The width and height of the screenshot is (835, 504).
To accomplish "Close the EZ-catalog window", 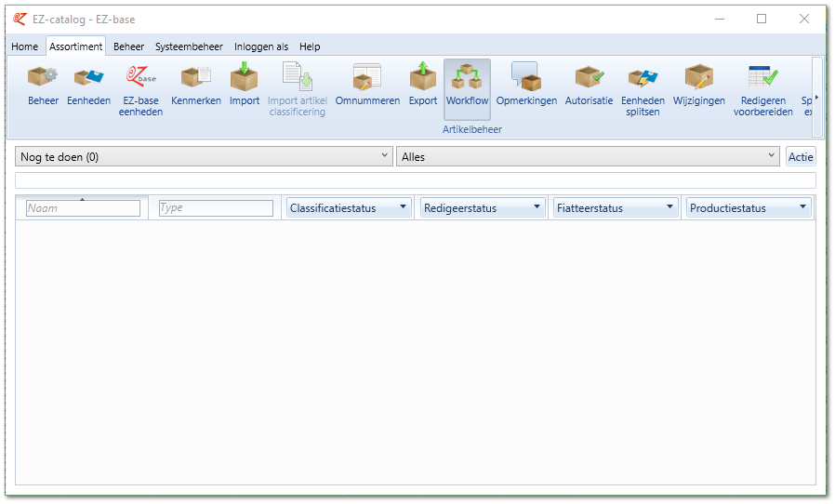I will coord(804,20).
